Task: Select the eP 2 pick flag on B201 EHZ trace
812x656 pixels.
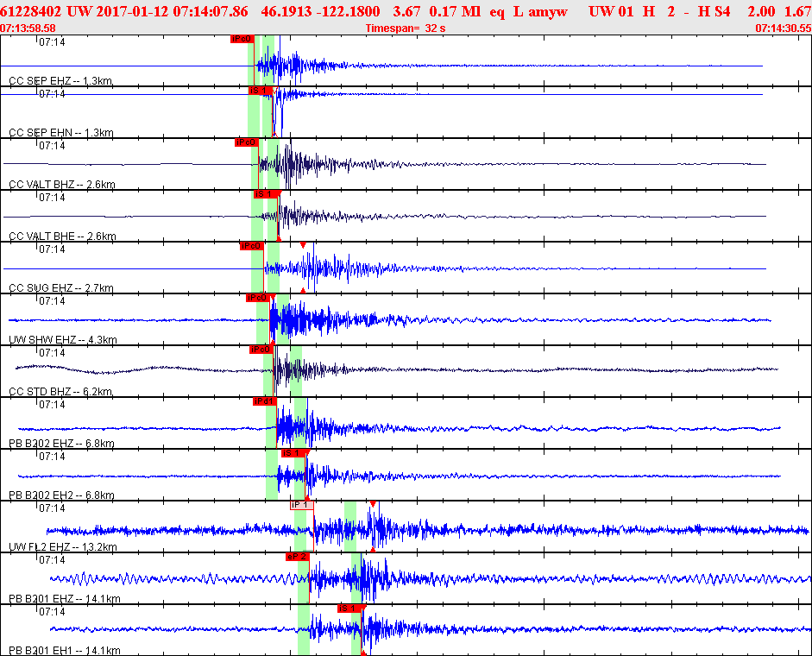Action: [297, 557]
